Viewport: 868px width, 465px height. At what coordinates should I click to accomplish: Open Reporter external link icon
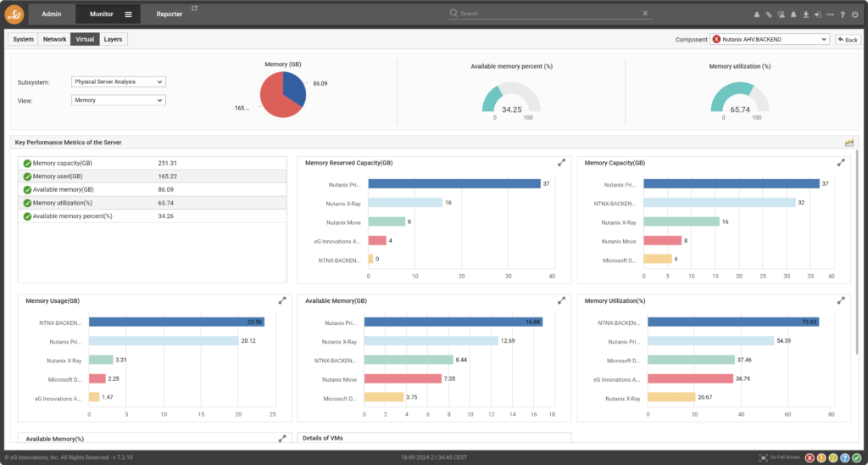pos(194,8)
